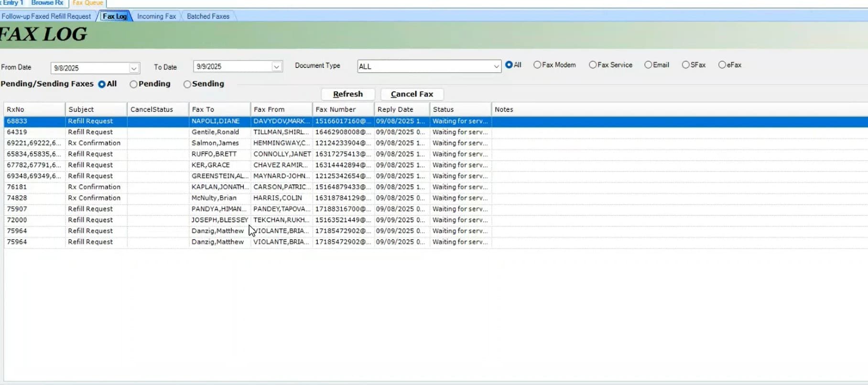
Task: Click the JOSEPH,BLESSEY fax recipient cell
Action: pos(220,220)
